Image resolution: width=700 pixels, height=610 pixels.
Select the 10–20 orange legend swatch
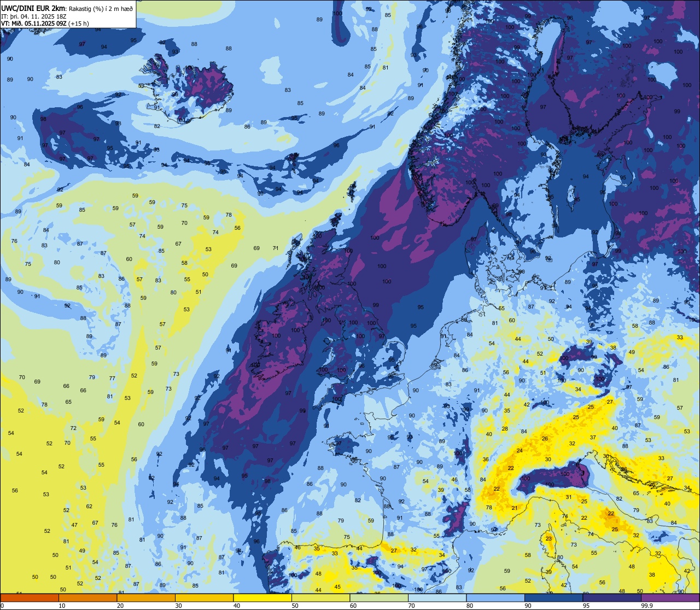coord(87,598)
